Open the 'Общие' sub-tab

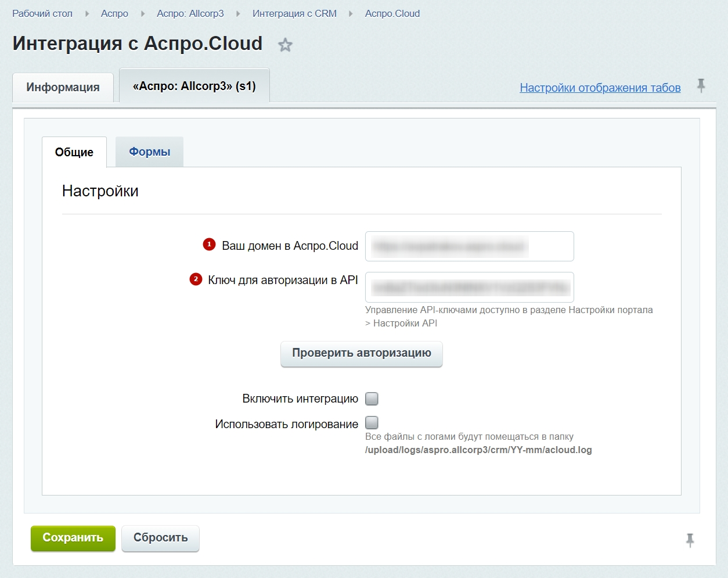point(74,152)
